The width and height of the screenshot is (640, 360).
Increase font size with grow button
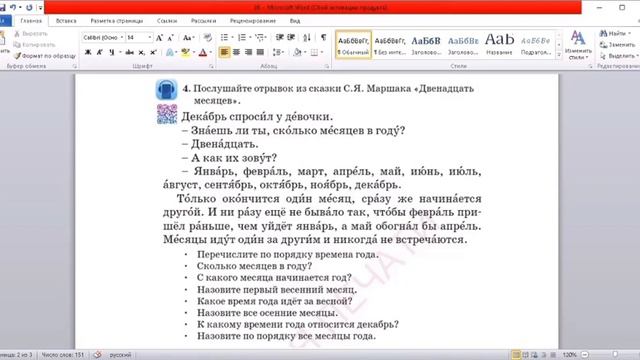pos(160,38)
